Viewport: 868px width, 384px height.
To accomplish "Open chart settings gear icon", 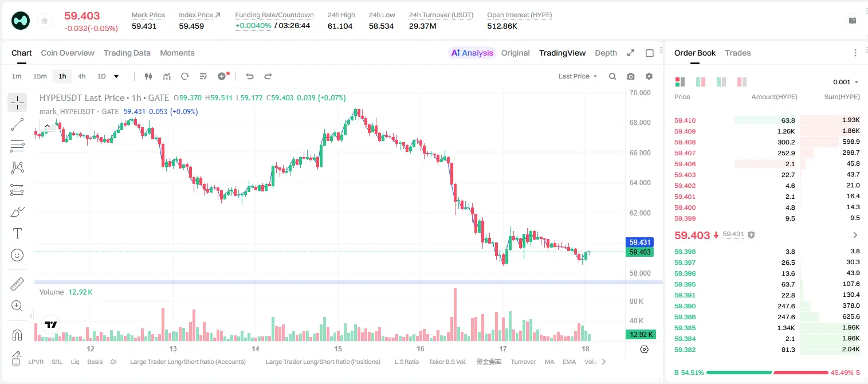I will (x=649, y=76).
